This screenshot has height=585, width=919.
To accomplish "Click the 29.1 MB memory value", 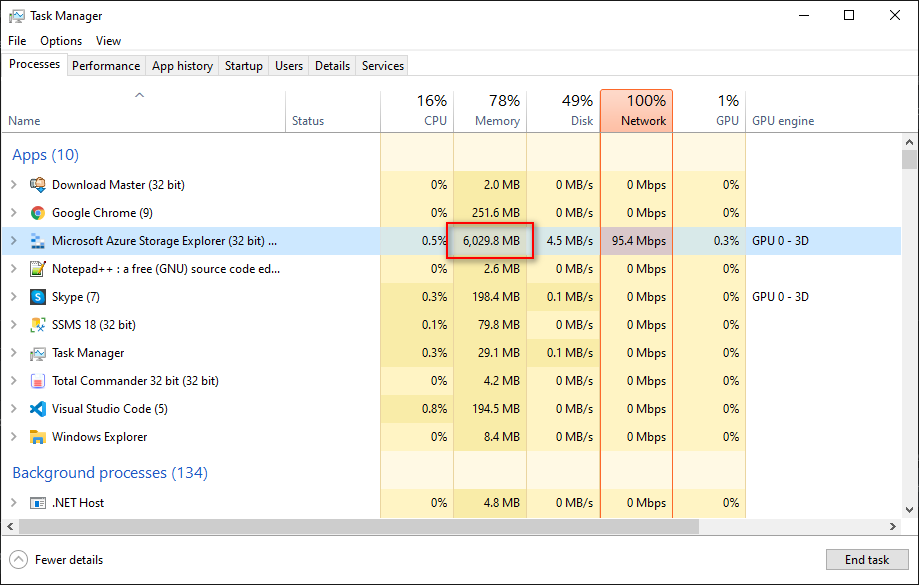I will point(499,353).
